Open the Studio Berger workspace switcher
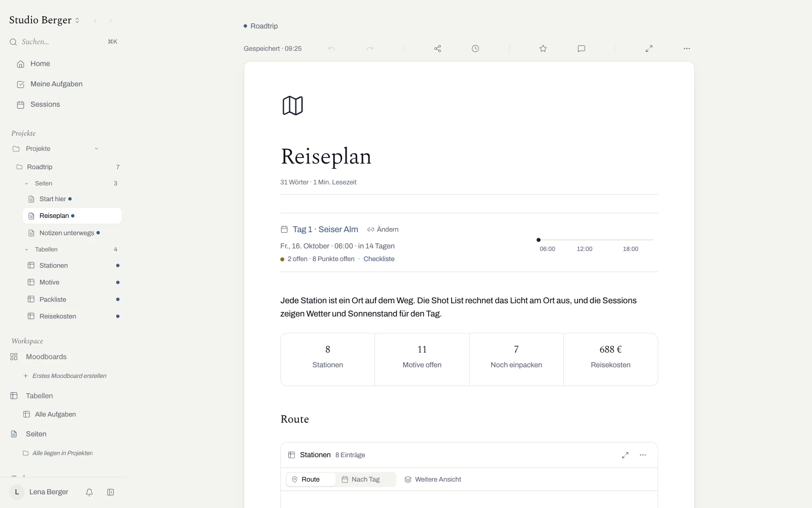The width and height of the screenshot is (812, 508). [x=45, y=20]
